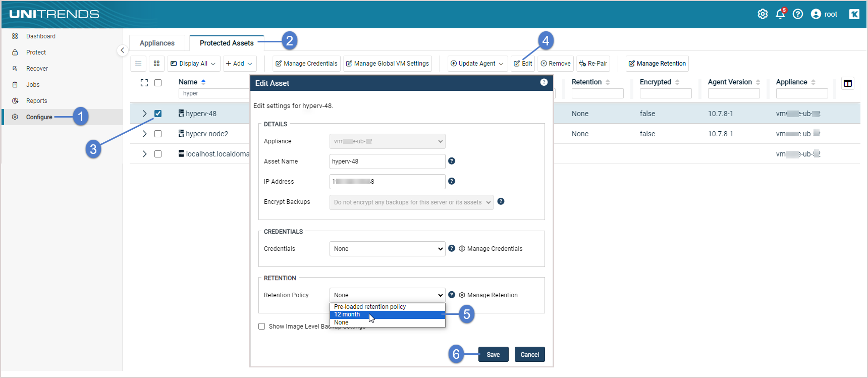Open Protect in sidebar
Image resolution: width=868 pixels, height=378 pixels.
coord(36,52)
